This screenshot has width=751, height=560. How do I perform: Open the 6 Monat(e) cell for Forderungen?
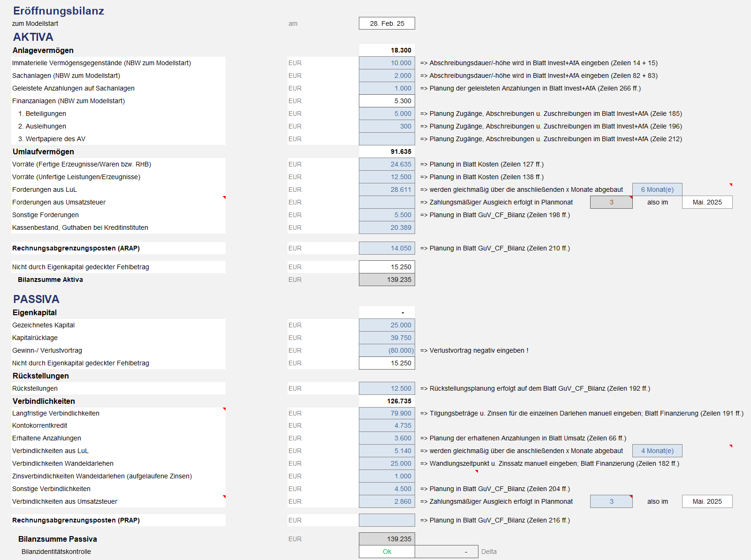tap(657, 189)
